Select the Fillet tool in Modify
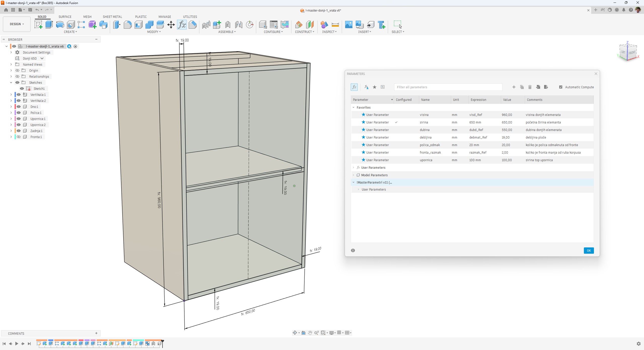This screenshot has width=644, height=350. tap(128, 25)
